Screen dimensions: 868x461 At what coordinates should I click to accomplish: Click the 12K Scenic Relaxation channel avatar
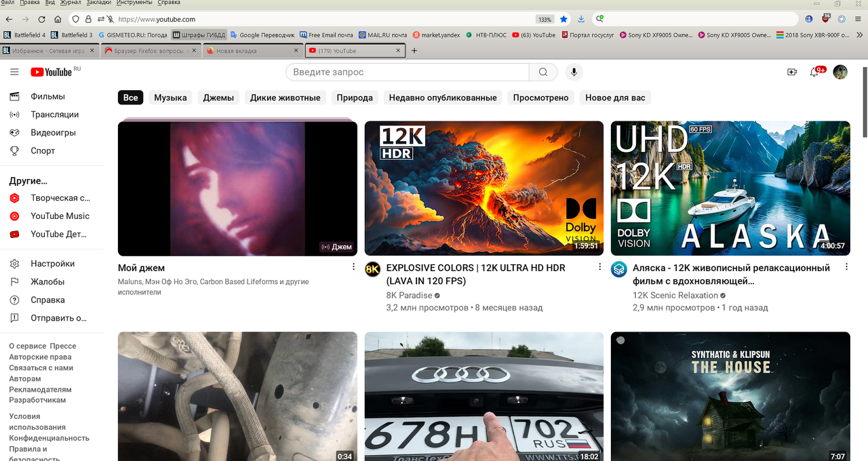pyautogui.click(x=618, y=269)
